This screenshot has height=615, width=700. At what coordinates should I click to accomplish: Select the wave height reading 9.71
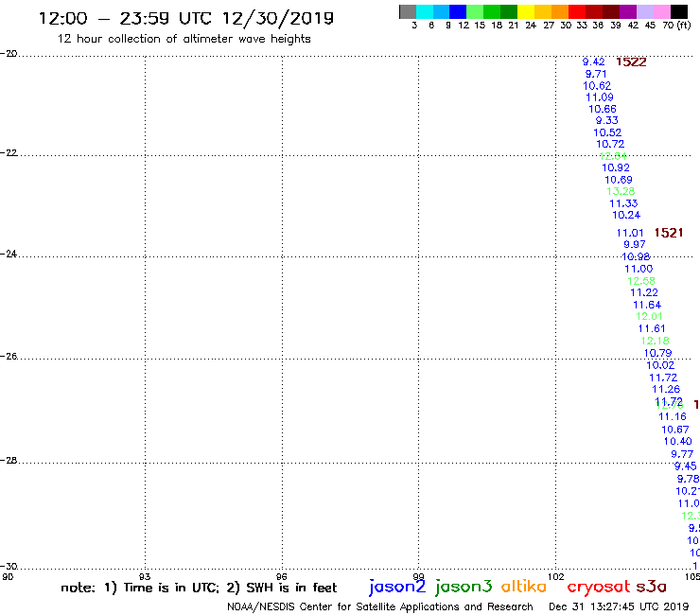596,74
